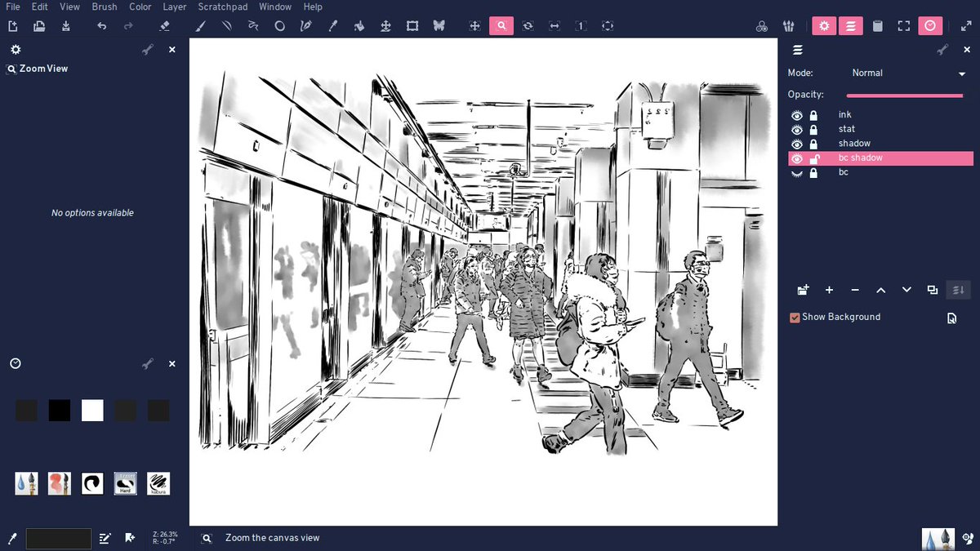Select the Layer Position move tool
This screenshot has height=551, width=980.
[x=385, y=26]
